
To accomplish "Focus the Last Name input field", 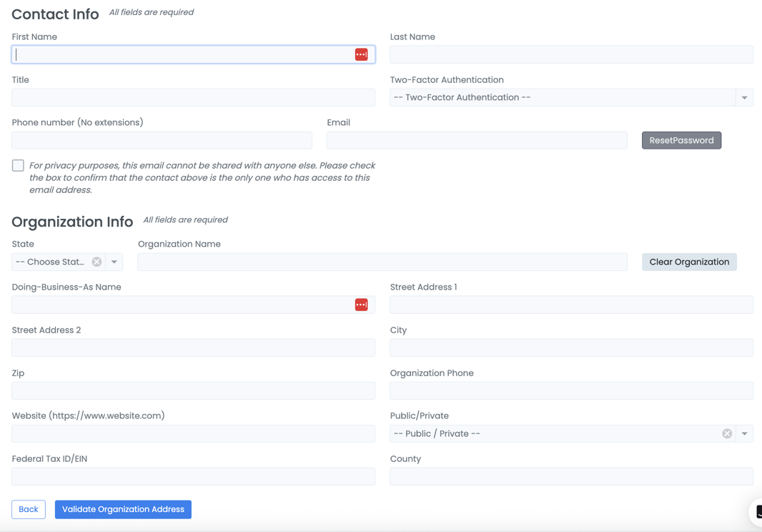I will tap(570, 55).
